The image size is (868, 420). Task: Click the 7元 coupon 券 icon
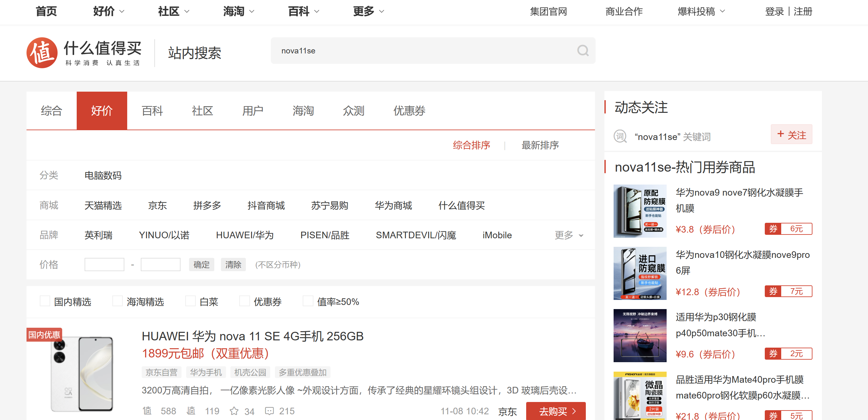point(774,291)
